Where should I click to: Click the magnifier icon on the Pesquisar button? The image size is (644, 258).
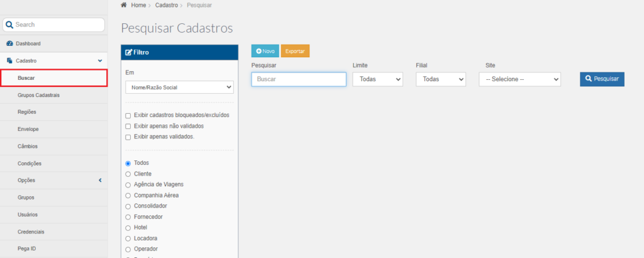(x=589, y=79)
